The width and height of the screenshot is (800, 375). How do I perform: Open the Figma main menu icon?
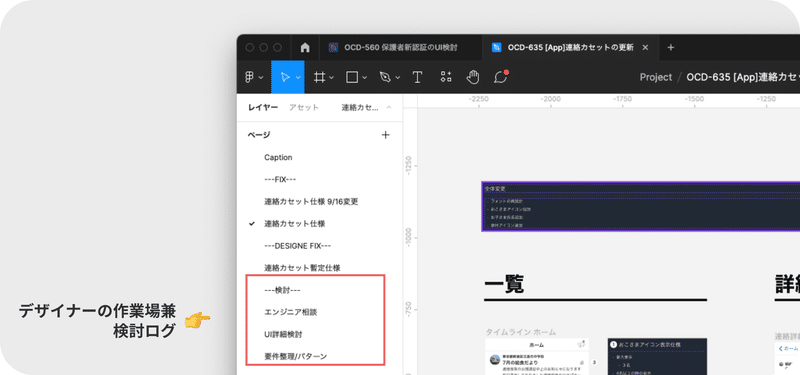(x=249, y=77)
